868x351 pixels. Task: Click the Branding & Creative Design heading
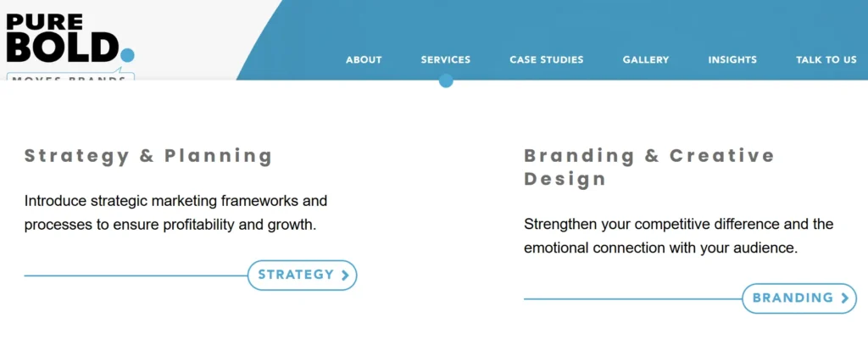click(x=648, y=167)
